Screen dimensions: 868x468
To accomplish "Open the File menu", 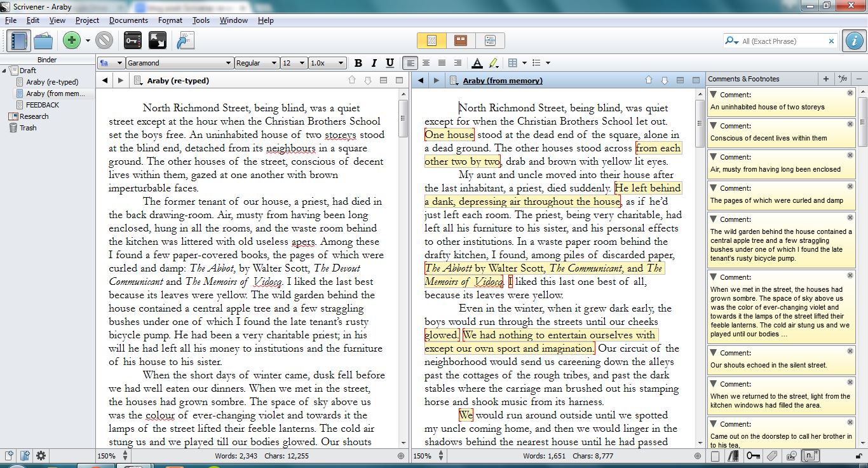I will click(11, 20).
